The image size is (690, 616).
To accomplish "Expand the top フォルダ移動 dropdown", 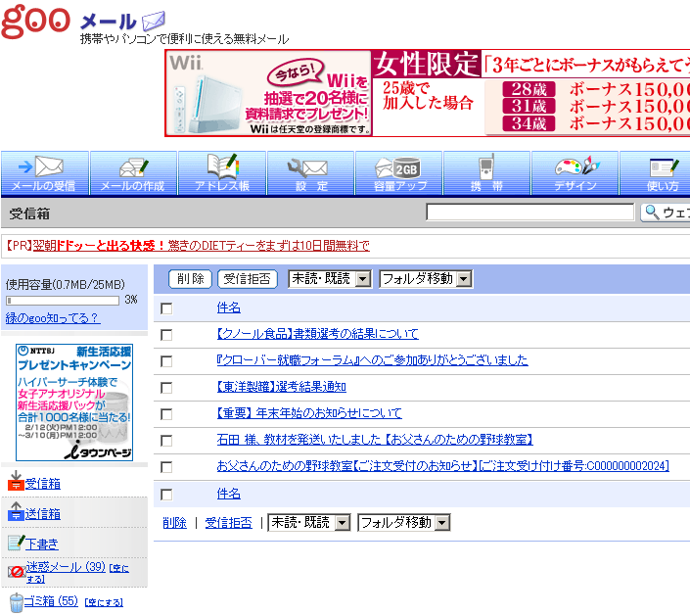I will point(426,279).
